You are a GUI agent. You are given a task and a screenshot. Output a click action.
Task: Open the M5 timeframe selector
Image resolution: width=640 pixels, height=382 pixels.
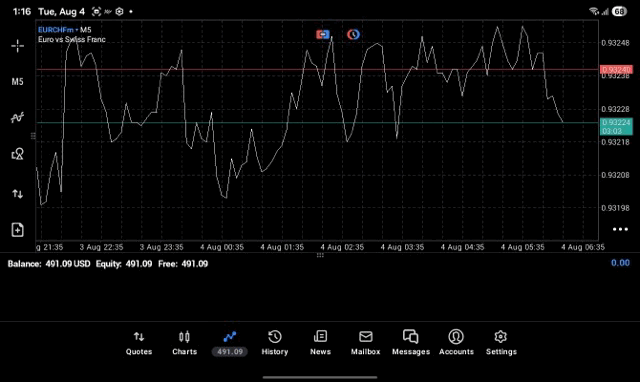click(x=17, y=82)
